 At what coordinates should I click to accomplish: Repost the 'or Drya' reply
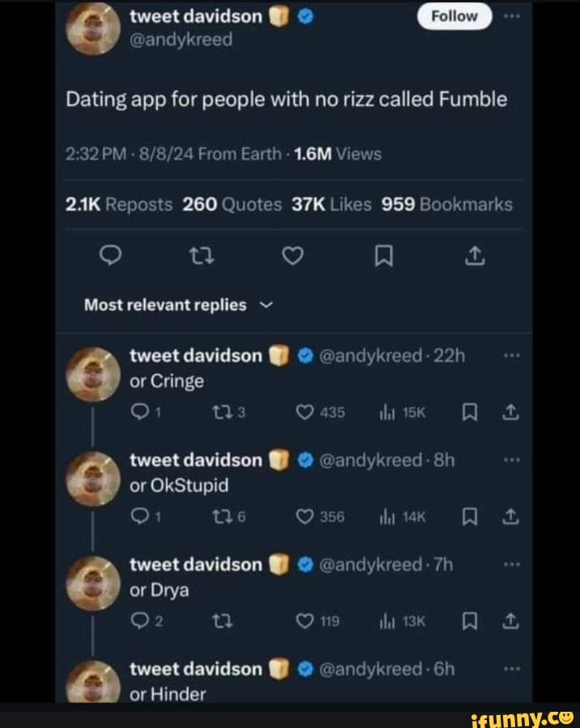[x=224, y=621]
